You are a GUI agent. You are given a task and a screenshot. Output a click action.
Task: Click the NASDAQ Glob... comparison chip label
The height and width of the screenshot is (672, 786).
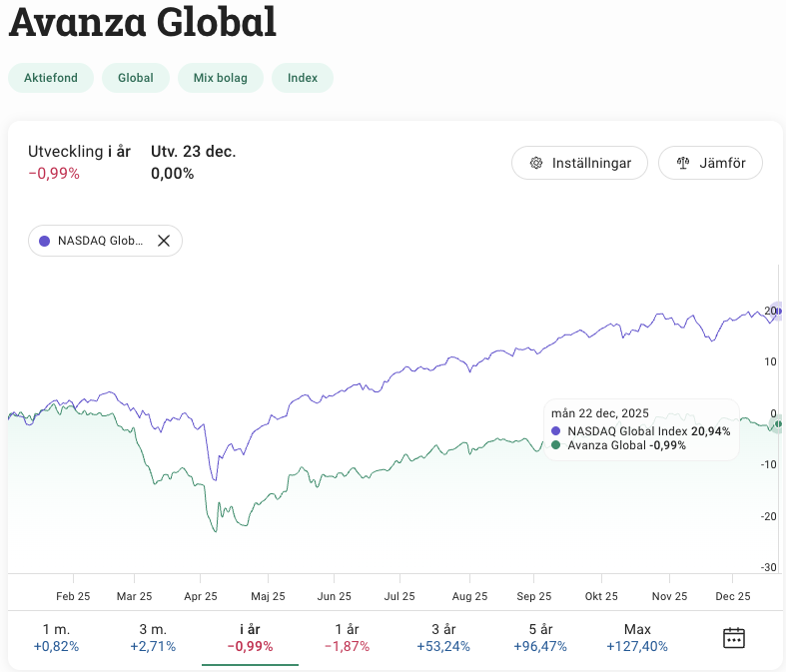tap(100, 241)
